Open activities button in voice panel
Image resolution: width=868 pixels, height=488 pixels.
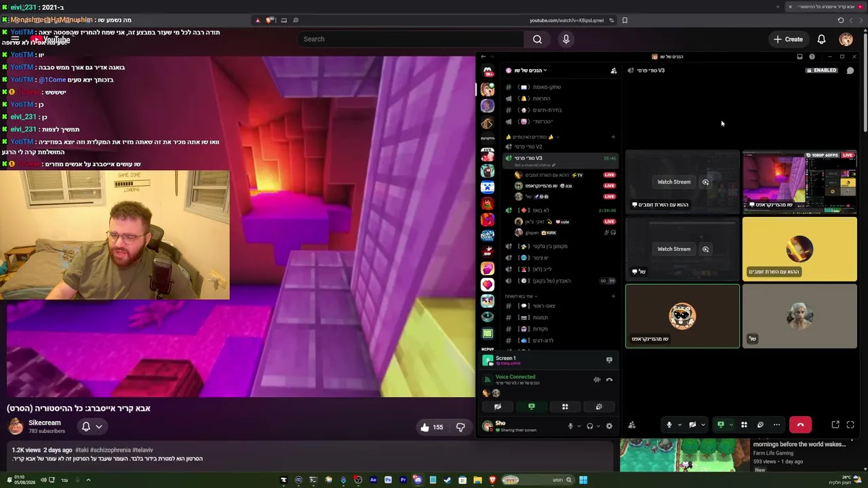point(565,407)
